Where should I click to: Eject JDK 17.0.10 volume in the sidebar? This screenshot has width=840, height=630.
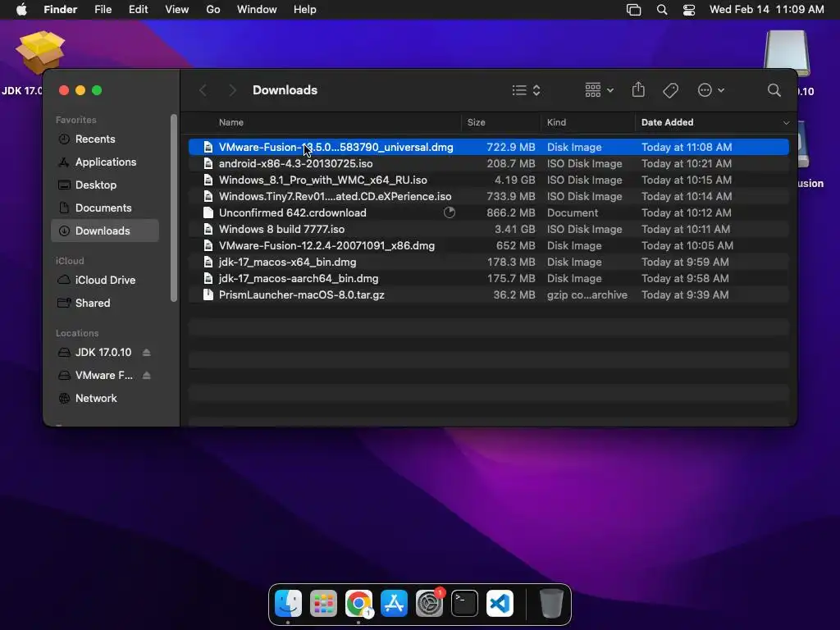146,352
